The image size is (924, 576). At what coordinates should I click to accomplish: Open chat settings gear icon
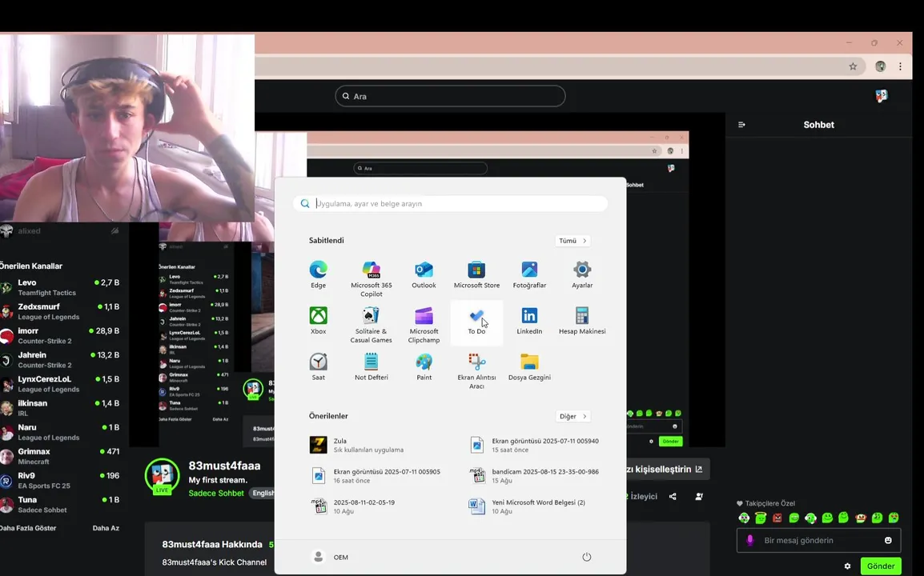pyautogui.click(x=847, y=566)
